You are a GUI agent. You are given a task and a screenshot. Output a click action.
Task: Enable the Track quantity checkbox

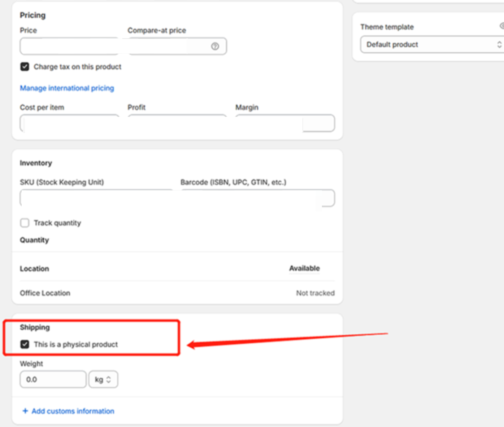point(25,223)
